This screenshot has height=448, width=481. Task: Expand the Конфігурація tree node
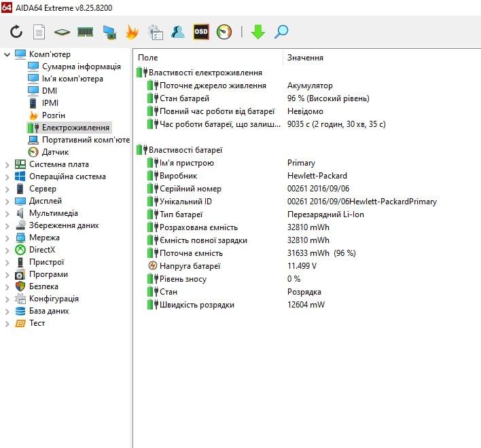click(7, 299)
